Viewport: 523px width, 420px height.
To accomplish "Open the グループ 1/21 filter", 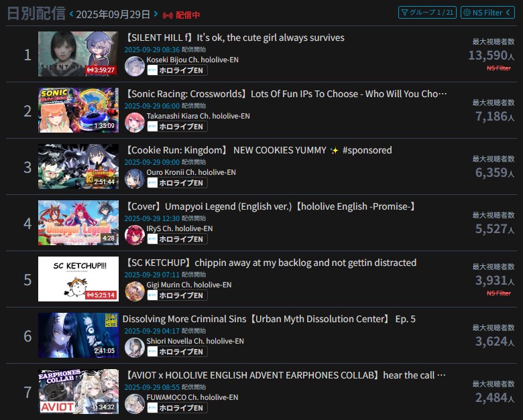I will [x=427, y=13].
